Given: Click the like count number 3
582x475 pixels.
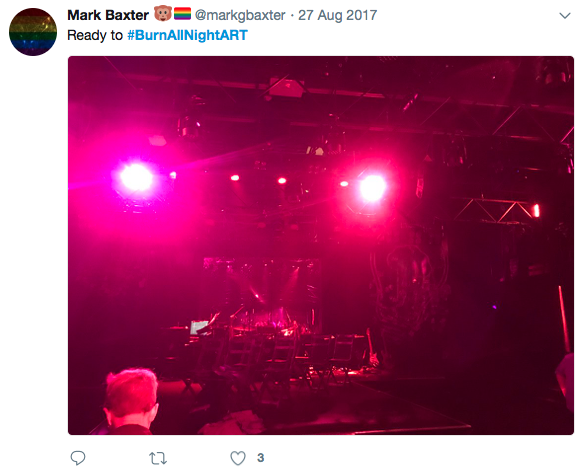Looking at the screenshot, I should pyautogui.click(x=261, y=458).
